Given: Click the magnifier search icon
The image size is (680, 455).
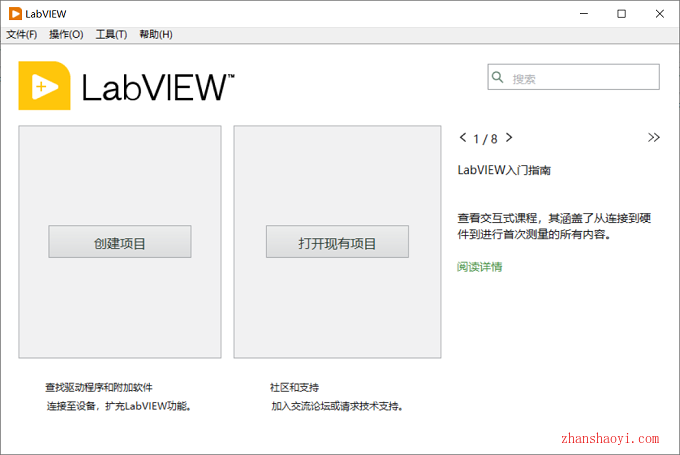Looking at the screenshot, I should [x=497, y=78].
